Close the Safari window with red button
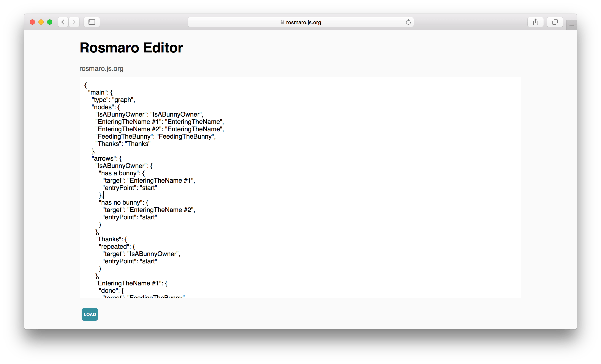 tap(32, 22)
